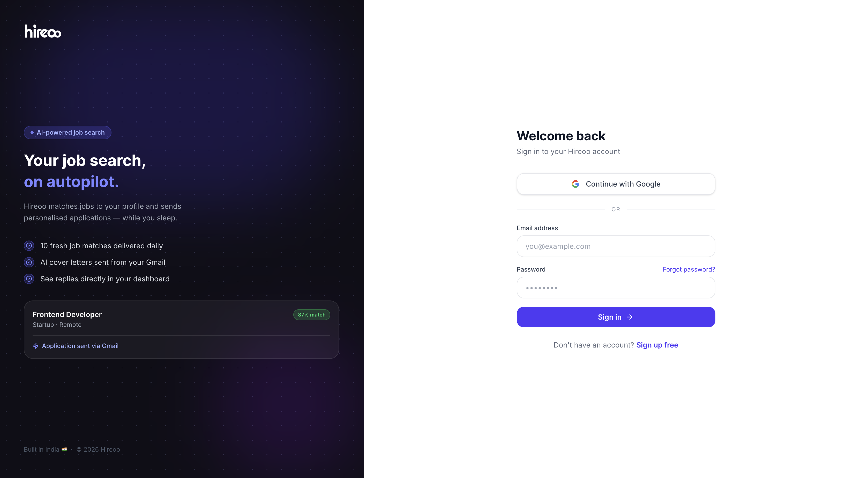Continue with Google sign-in
The height and width of the screenshot is (478, 868).
point(616,184)
